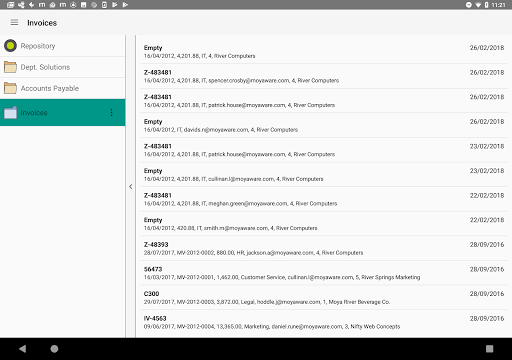Open invoice 56473 River Springs Marketing
The image size is (512, 360).
[x=324, y=273]
